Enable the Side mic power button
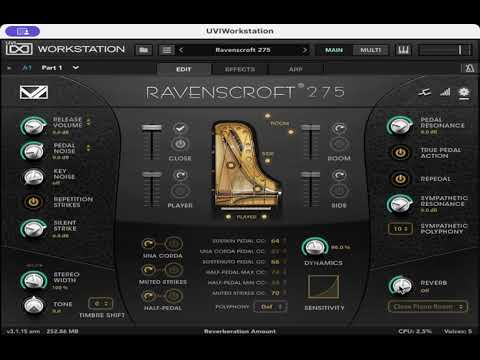The image size is (480, 360). point(339,191)
